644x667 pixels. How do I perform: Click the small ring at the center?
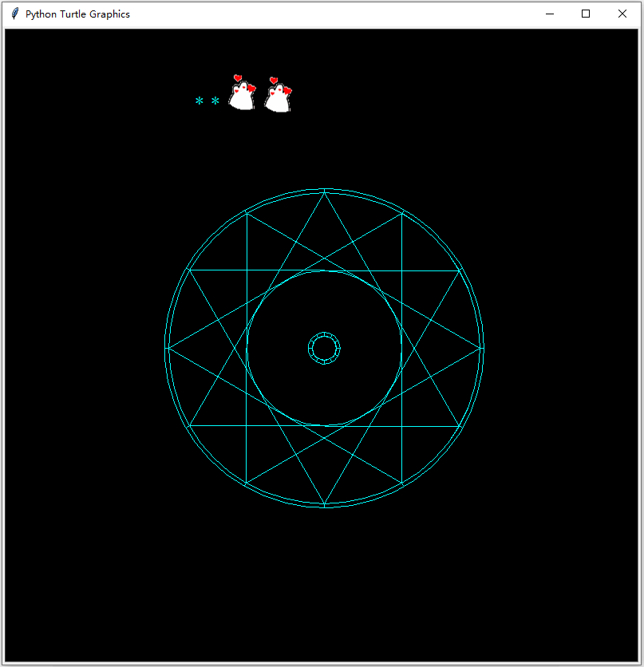(324, 349)
